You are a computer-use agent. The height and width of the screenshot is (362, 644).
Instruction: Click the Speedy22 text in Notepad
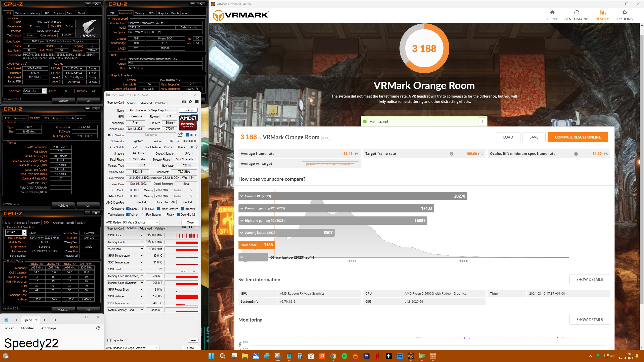pos(31,343)
